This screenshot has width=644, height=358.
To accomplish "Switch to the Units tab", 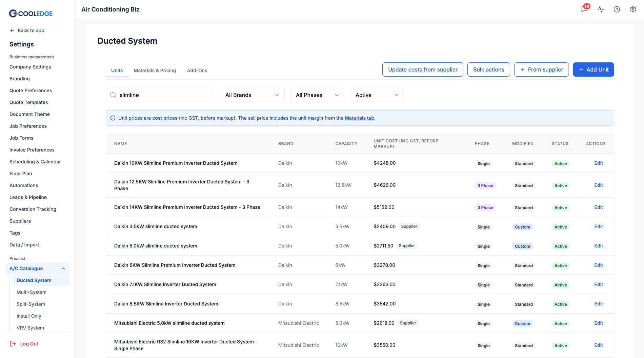I will click(117, 71).
